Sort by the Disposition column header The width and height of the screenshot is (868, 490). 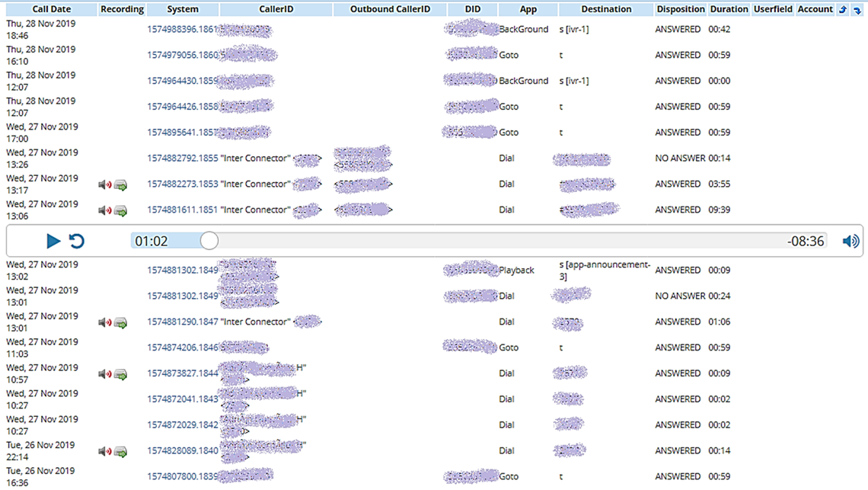point(680,9)
